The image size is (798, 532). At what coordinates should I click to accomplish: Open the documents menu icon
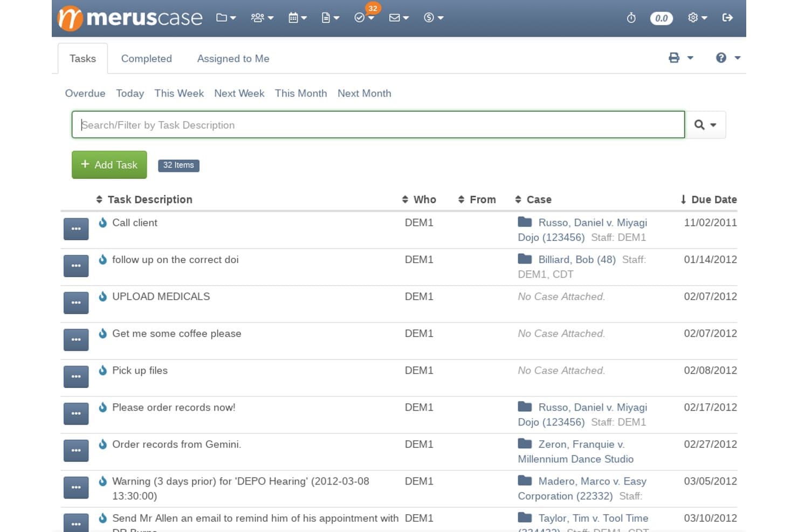pyautogui.click(x=330, y=18)
